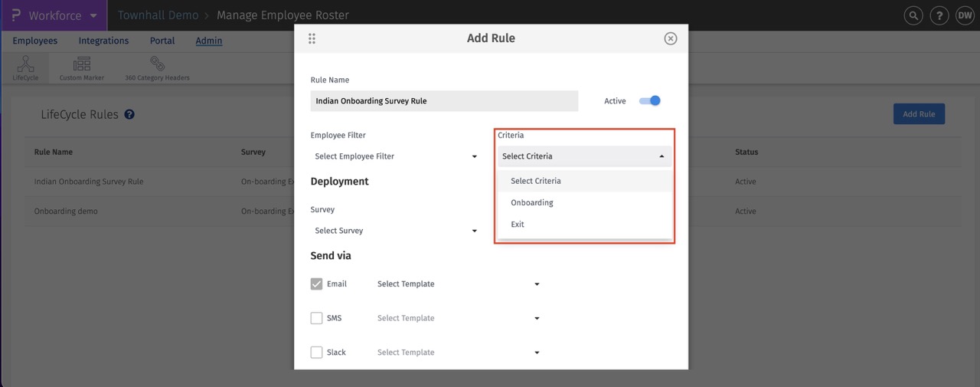Click the LifeCycle Rules help info icon
Image resolution: width=980 pixels, height=387 pixels.
click(x=129, y=115)
